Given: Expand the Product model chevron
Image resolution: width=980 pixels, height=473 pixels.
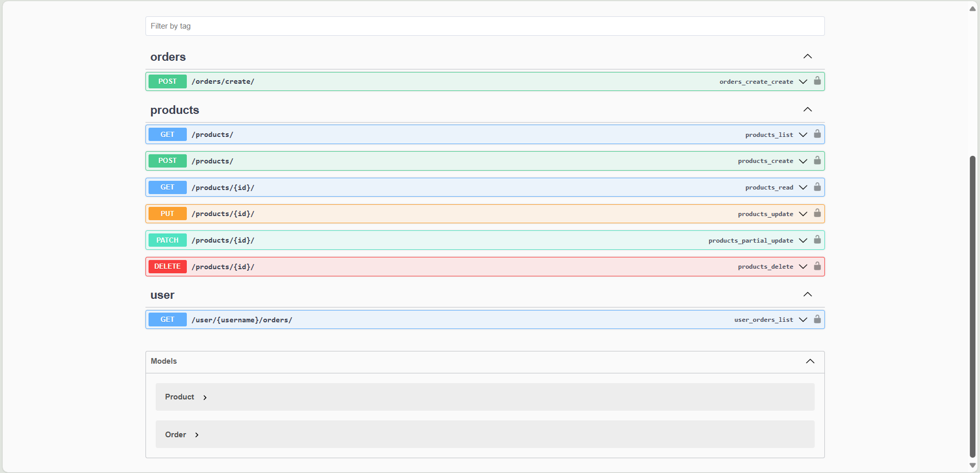Looking at the screenshot, I should tap(205, 397).
